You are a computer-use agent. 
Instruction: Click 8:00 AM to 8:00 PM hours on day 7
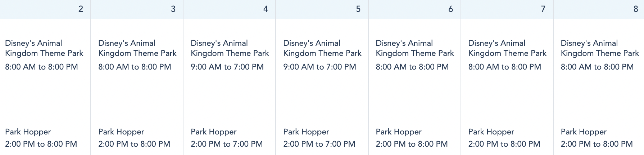click(504, 67)
